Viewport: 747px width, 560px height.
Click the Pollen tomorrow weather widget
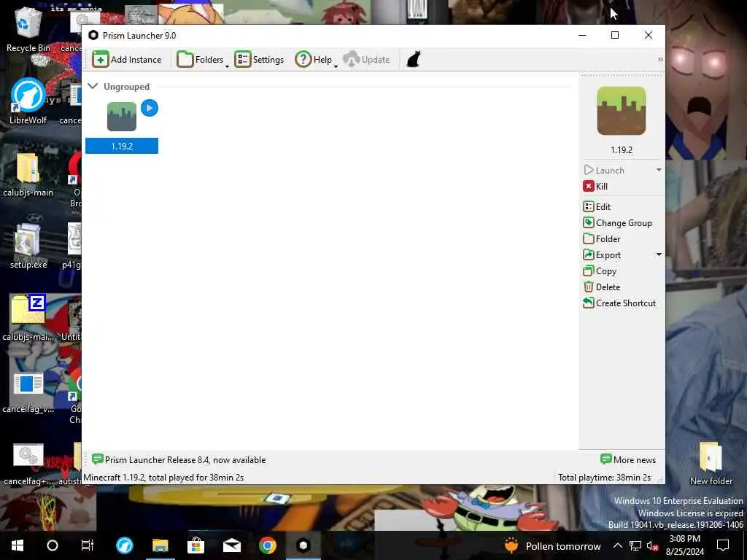pos(553,545)
